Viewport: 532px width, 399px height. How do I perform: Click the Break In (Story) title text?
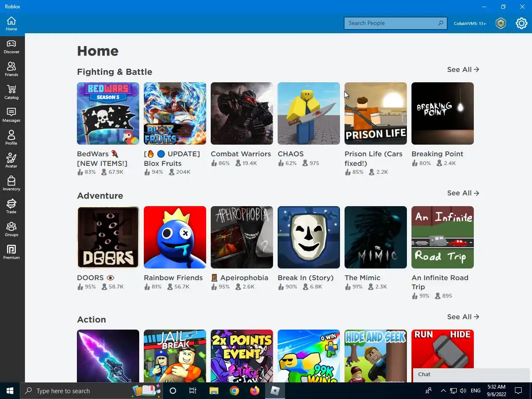[305, 278]
